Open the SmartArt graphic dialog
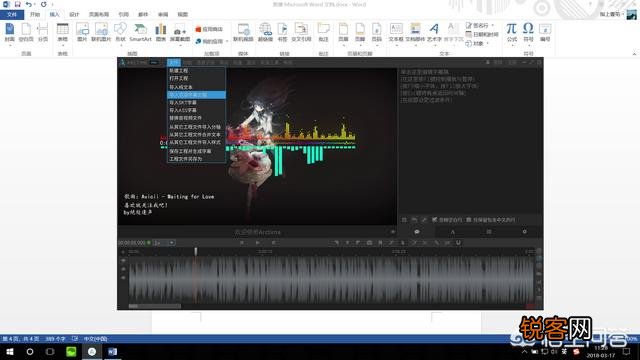640x360 pixels. pyautogui.click(x=140, y=33)
